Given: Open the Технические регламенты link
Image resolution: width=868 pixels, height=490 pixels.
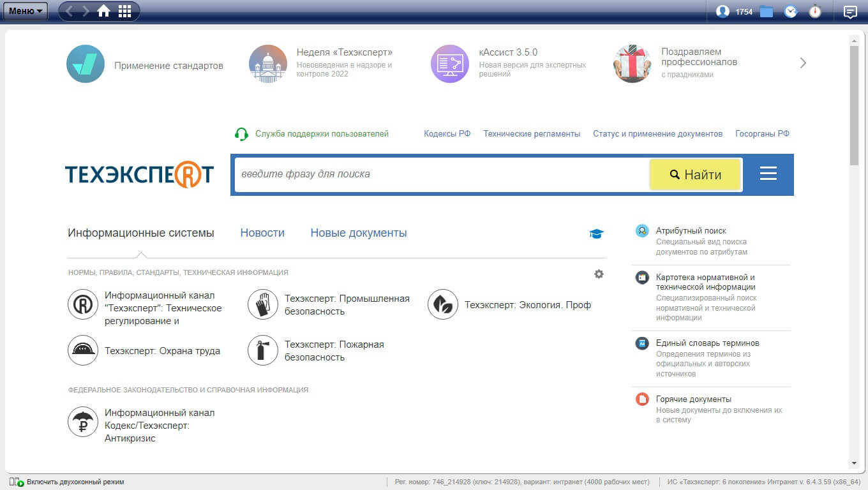Looking at the screenshot, I should coord(532,134).
